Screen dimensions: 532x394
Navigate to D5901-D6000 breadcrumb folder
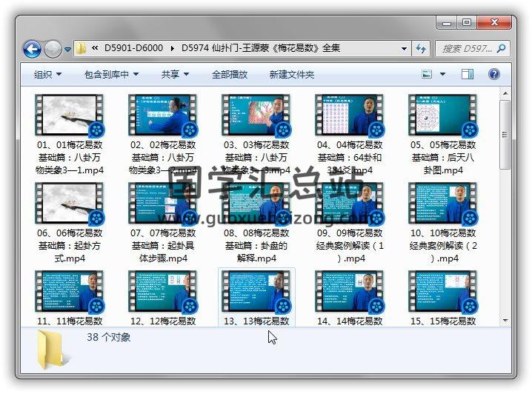[x=136, y=49]
